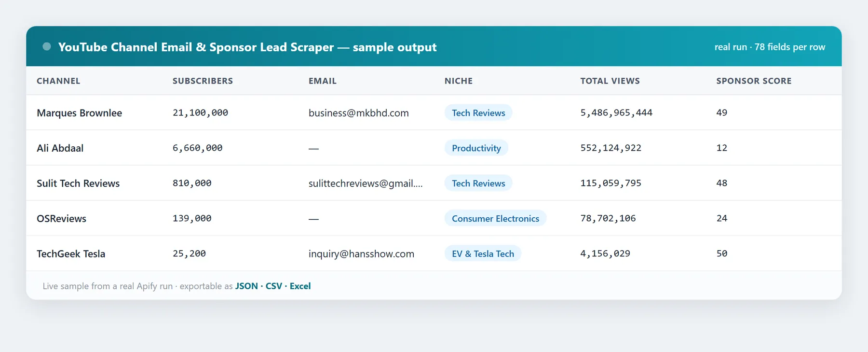The image size is (868, 352).
Task: Click sponsor score 48
Action: point(721,183)
